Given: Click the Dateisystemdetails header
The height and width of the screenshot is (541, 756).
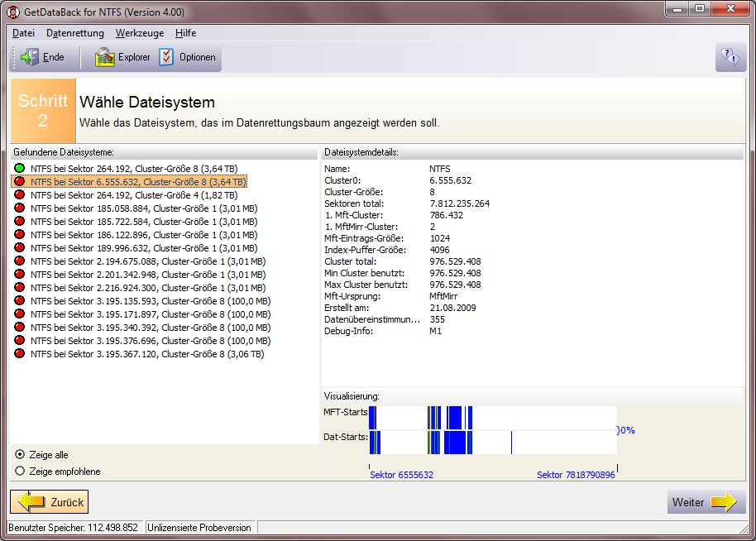Looking at the screenshot, I should 361,152.
